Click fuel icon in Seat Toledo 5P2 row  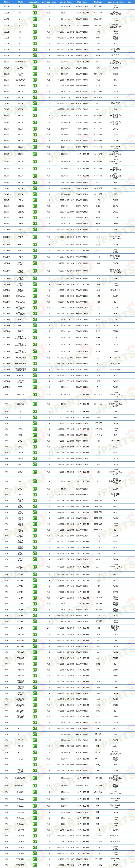pos(35,212)
